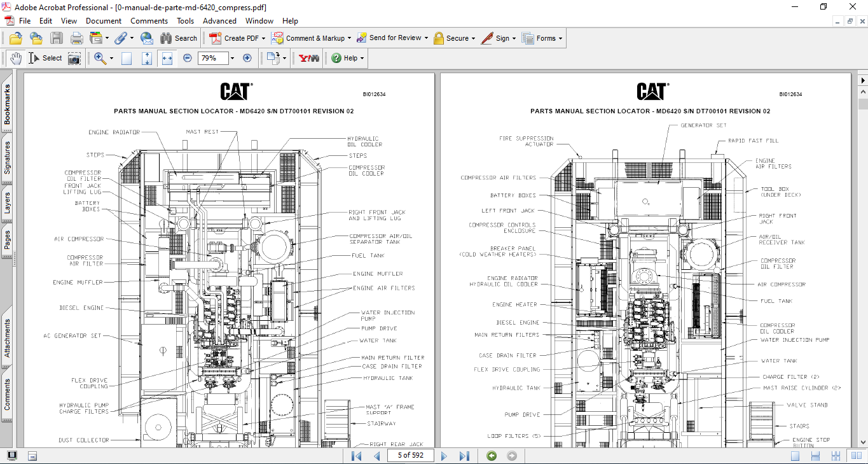The image size is (868, 464).
Task: Click the Zoom In plus button
Action: 247,58
